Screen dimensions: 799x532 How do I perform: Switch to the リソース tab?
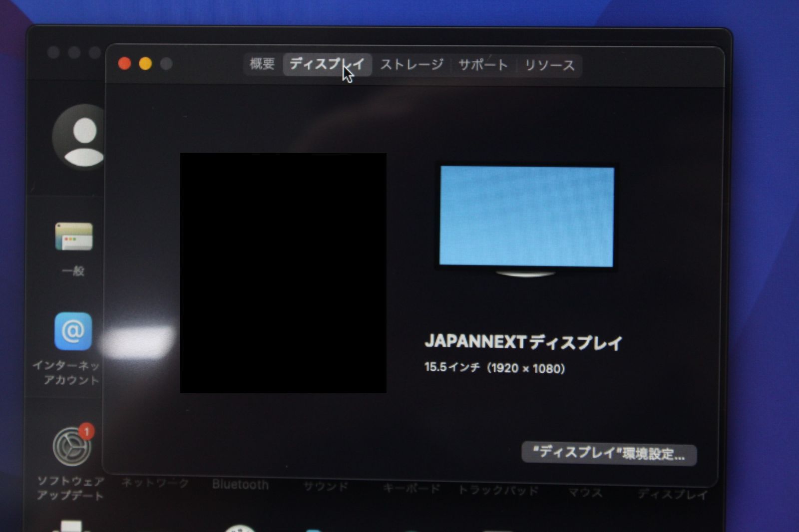(550, 65)
